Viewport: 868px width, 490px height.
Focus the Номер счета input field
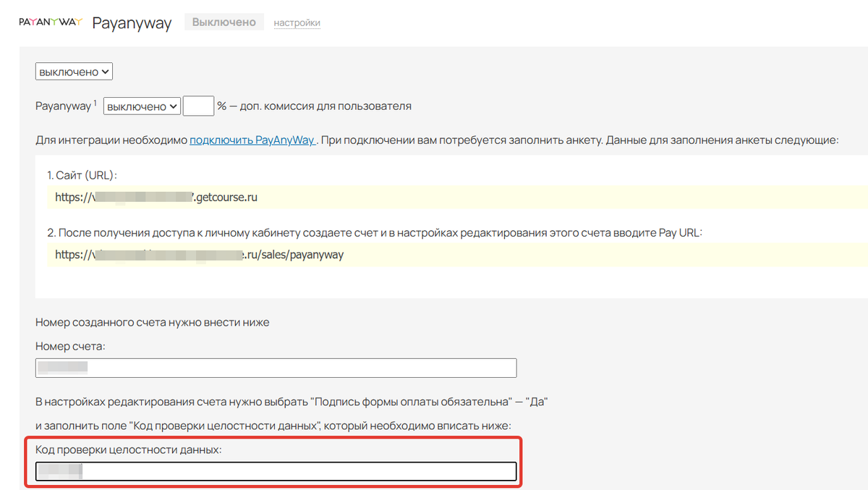pyautogui.click(x=276, y=368)
